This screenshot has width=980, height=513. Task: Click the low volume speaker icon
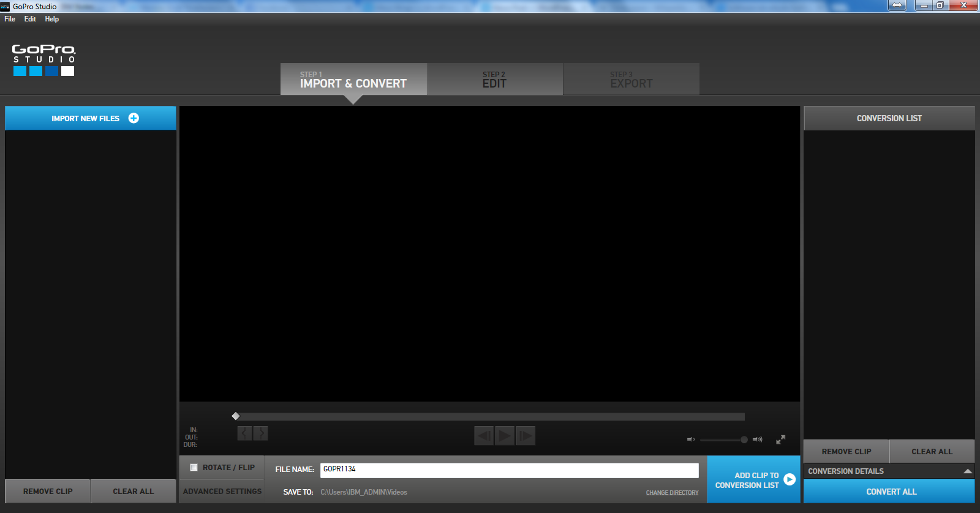pos(691,440)
